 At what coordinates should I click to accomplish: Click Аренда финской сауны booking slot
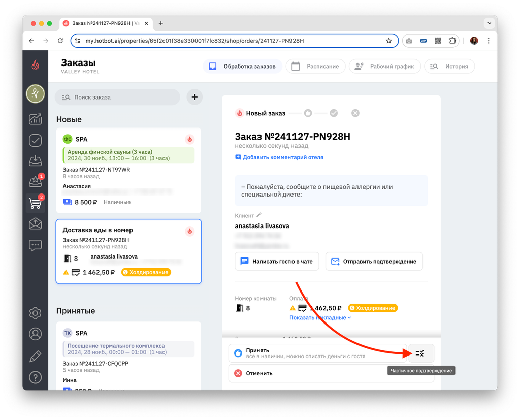tap(128, 155)
